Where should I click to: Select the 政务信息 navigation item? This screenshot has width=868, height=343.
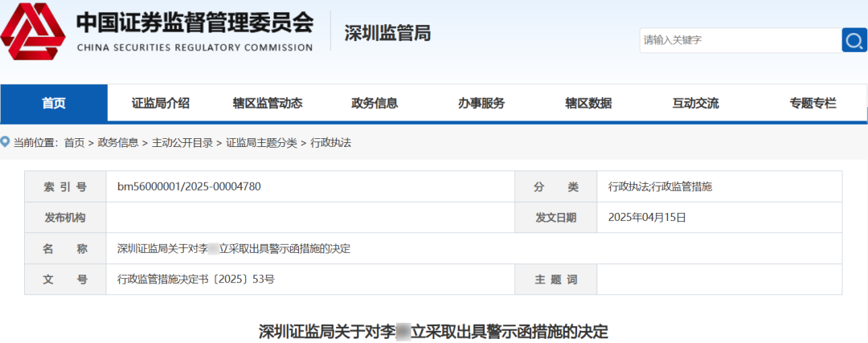(375, 104)
